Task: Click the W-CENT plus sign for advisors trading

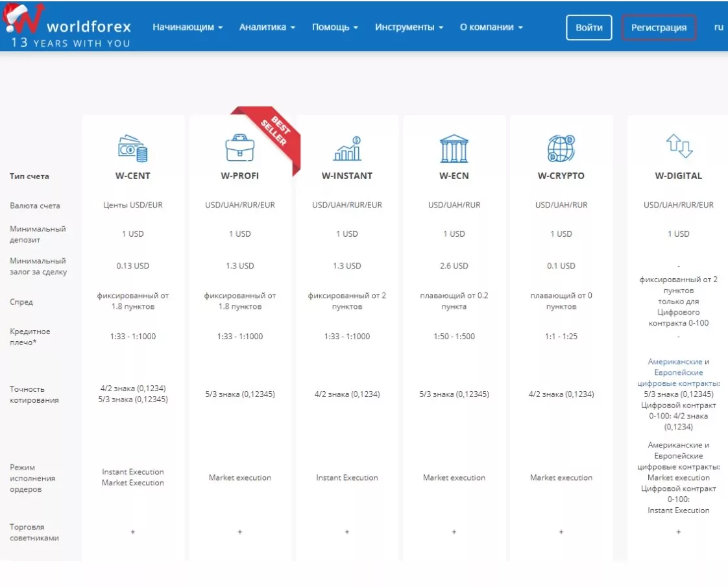Action: click(x=133, y=532)
